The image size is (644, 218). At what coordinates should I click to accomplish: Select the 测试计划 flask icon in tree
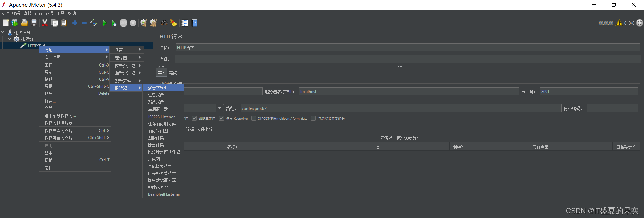10,33
